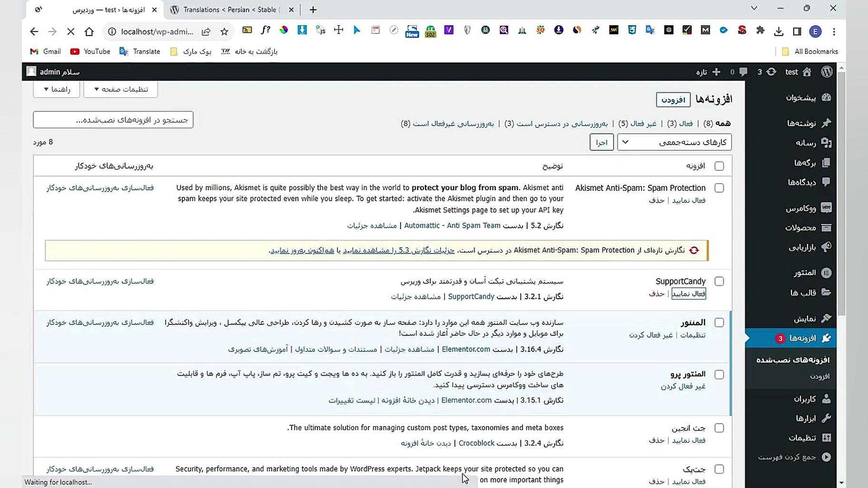
Task: Open Marketing megaphone icon in sidebar
Action: tap(827, 247)
